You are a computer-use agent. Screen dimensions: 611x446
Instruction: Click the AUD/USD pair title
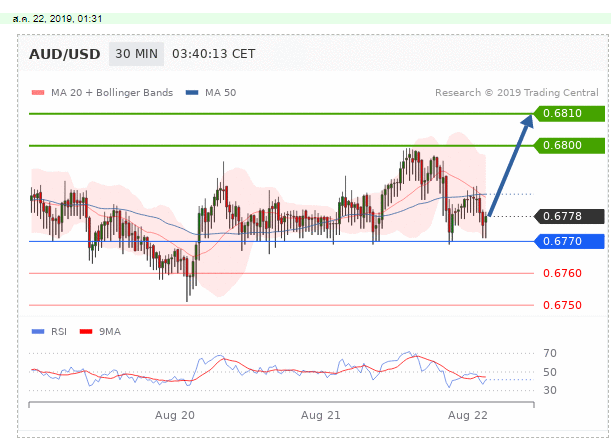(65, 54)
